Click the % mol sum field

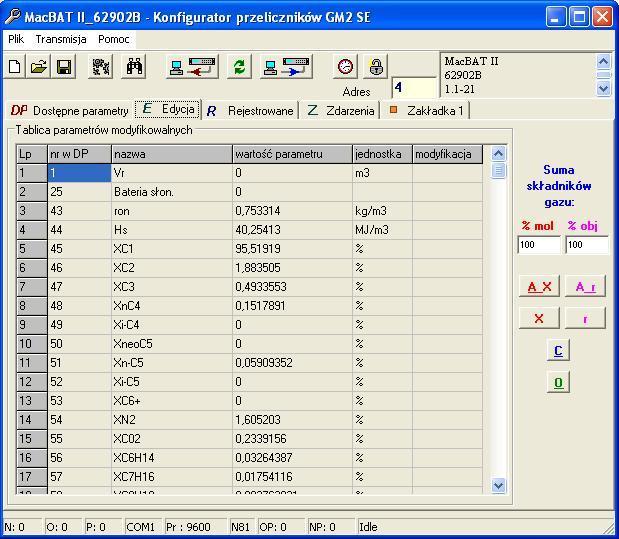tap(539, 245)
